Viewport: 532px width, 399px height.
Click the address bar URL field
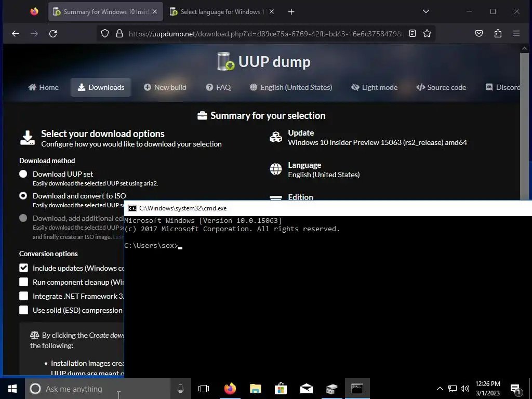[x=265, y=33]
